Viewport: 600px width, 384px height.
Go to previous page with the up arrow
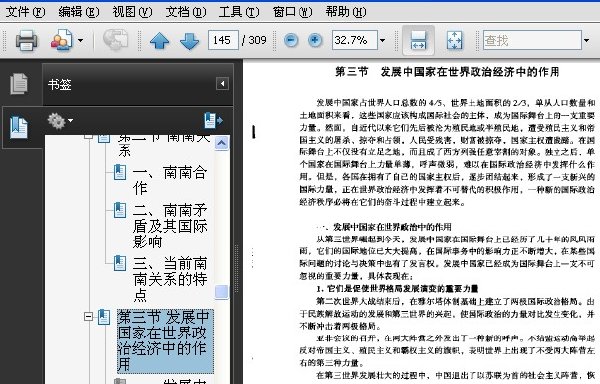(160, 41)
